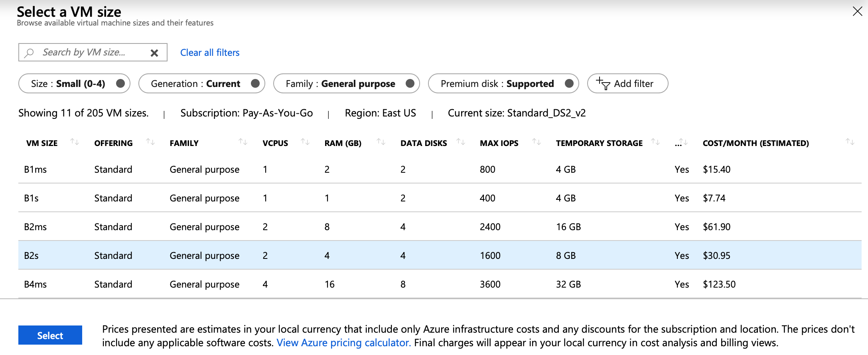Sort the VCPUs column with arrows
868x355 pixels.
[305, 142]
